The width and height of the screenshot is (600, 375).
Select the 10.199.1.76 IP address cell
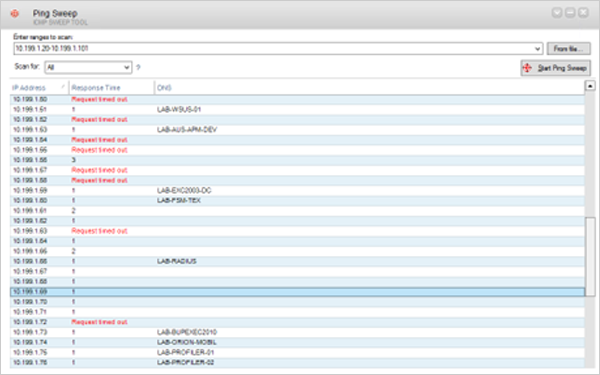click(x=30, y=362)
